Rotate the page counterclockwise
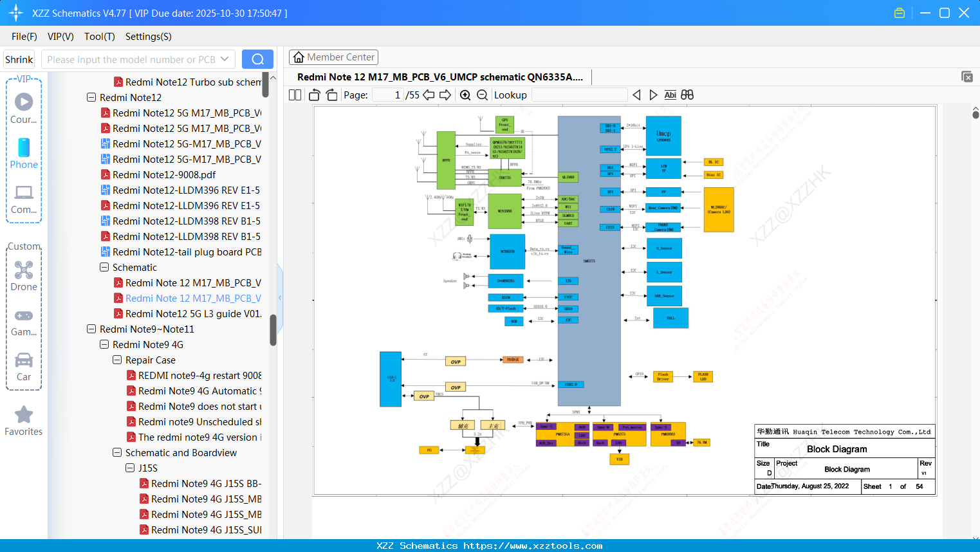This screenshot has height=552, width=980. (x=315, y=95)
